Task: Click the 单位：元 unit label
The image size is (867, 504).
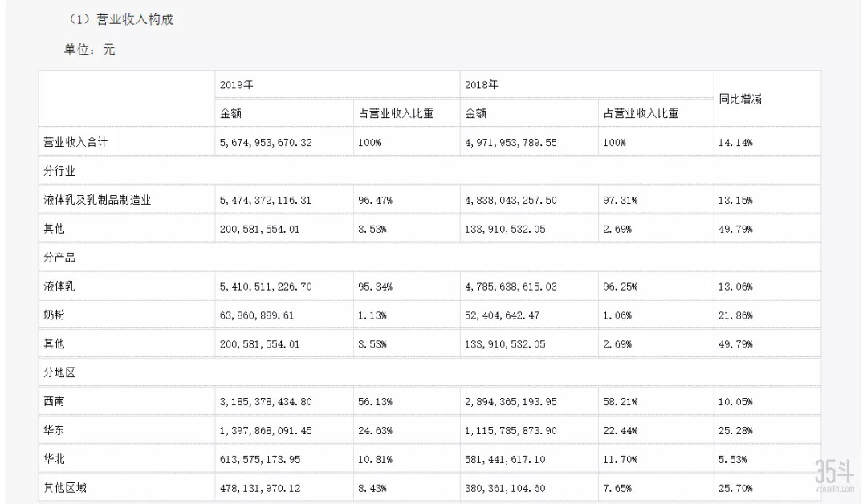Action: click(90, 50)
